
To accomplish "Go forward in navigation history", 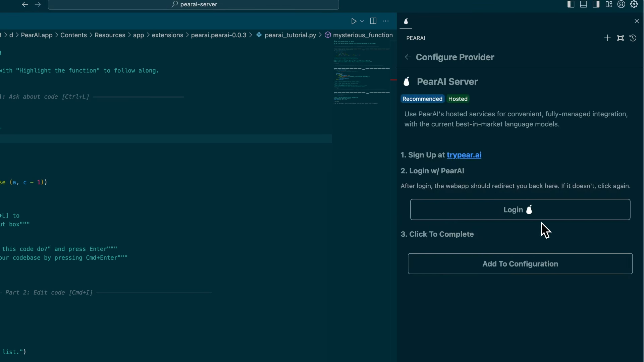I will click(x=38, y=4).
